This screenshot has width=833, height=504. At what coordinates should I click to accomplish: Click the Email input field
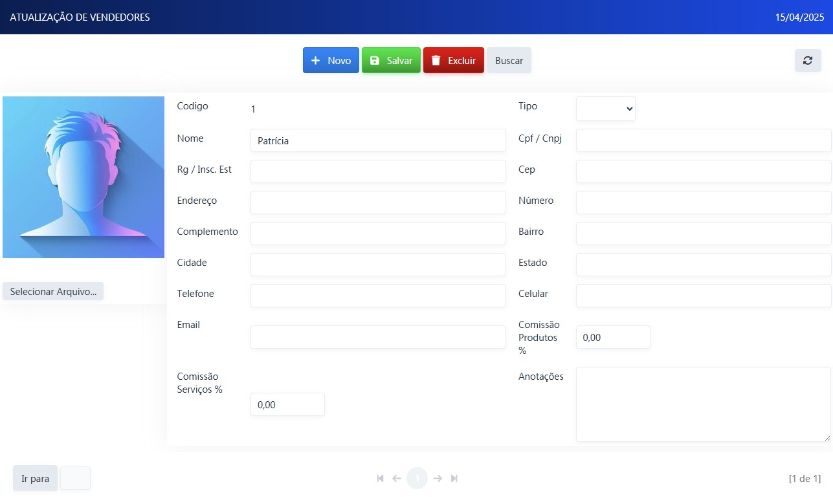tap(378, 337)
